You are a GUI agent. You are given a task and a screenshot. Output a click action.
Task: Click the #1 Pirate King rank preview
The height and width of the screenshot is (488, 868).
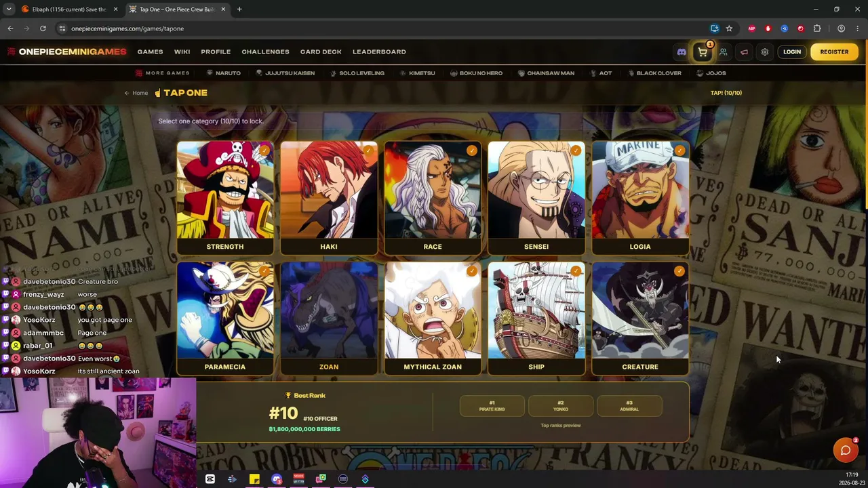[492, 406]
